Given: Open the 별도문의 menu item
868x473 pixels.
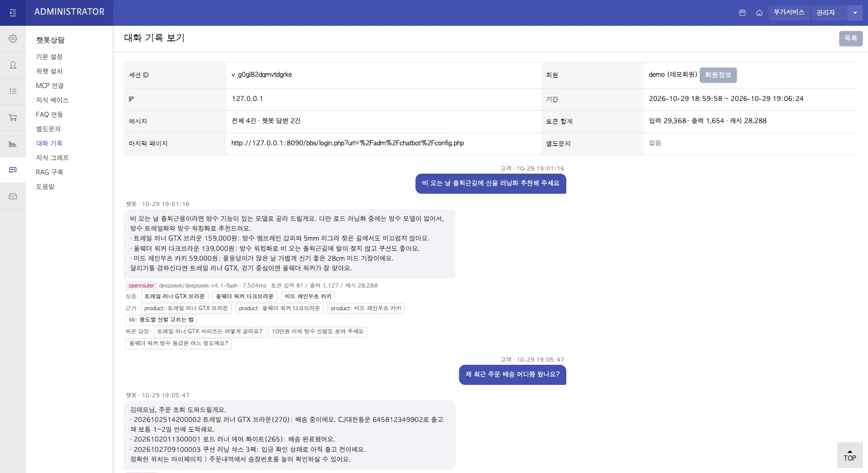Looking at the screenshot, I should coord(48,129).
